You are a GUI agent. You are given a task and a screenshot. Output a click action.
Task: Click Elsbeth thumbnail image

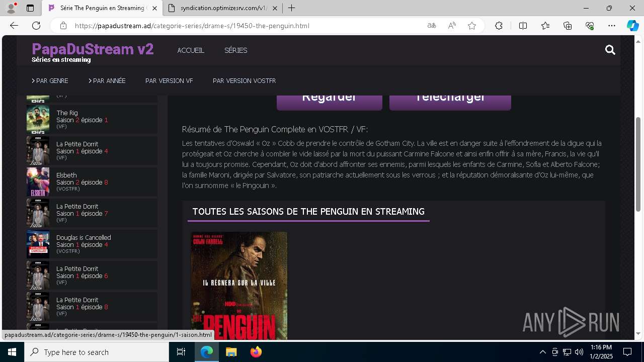point(38,182)
